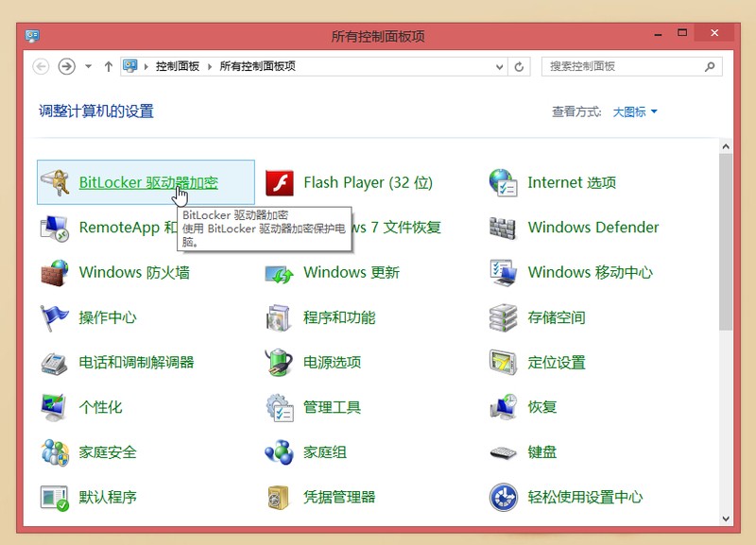This screenshot has height=545, width=756.
Task: Click the computer icon in the address bar
Action: [130, 66]
